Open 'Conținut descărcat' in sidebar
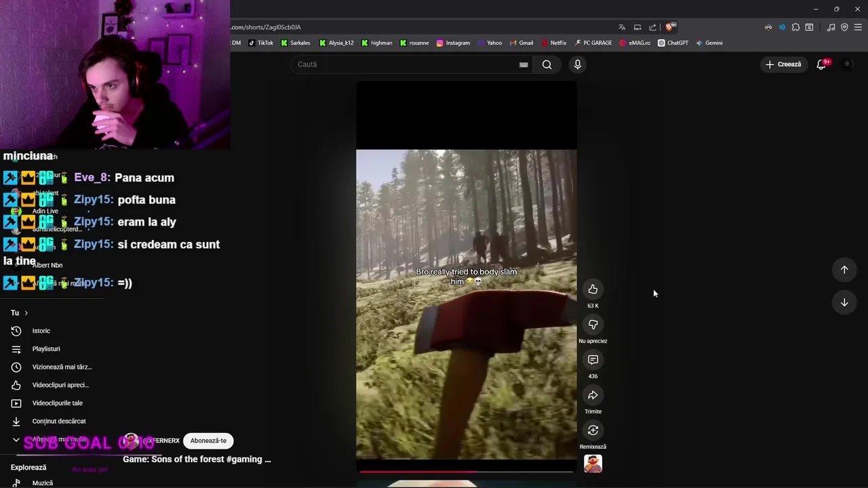This screenshot has width=868, height=488. click(58, 422)
